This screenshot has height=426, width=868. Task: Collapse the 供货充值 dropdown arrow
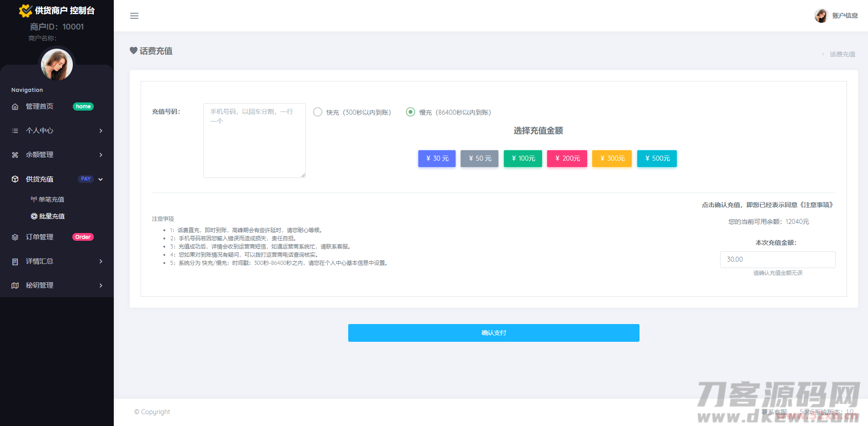click(x=101, y=179)
